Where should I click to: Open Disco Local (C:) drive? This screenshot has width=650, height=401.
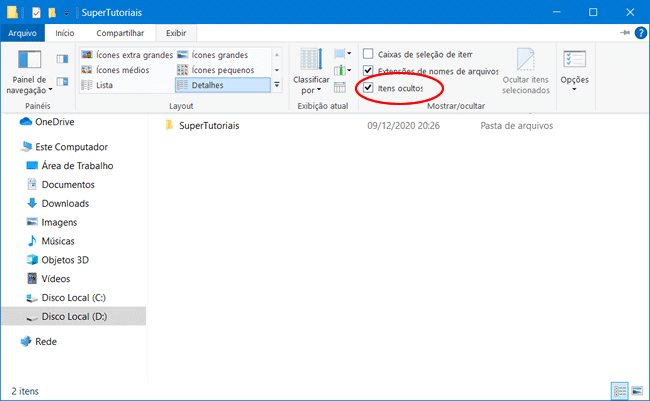point(73,298)
